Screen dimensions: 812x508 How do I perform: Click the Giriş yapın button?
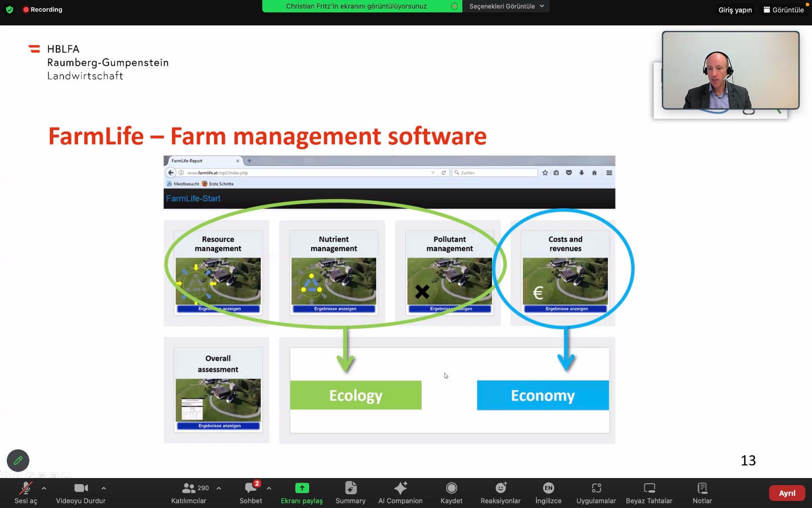coord(735,10)
